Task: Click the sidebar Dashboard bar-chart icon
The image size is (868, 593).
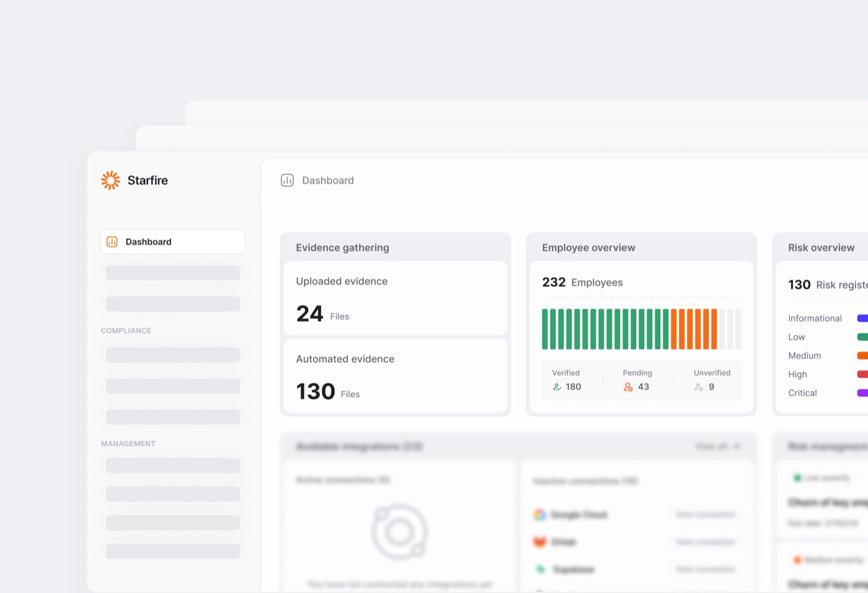Action: pyautogui.click(x=112, y=242)
